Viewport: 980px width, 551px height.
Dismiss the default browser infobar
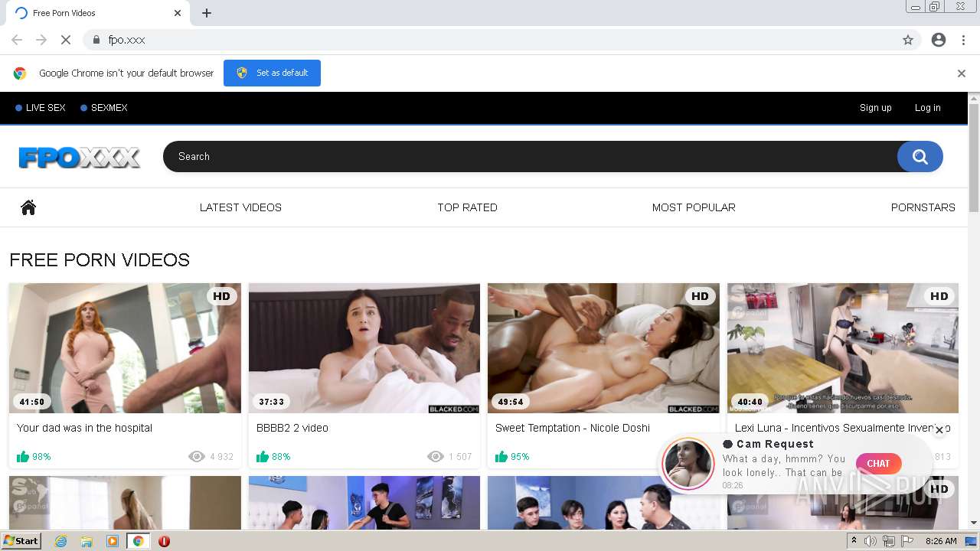point(962,73)
